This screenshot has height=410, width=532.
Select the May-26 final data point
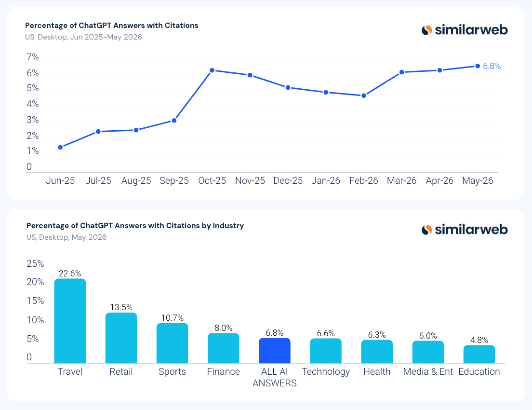click(478, 66)
